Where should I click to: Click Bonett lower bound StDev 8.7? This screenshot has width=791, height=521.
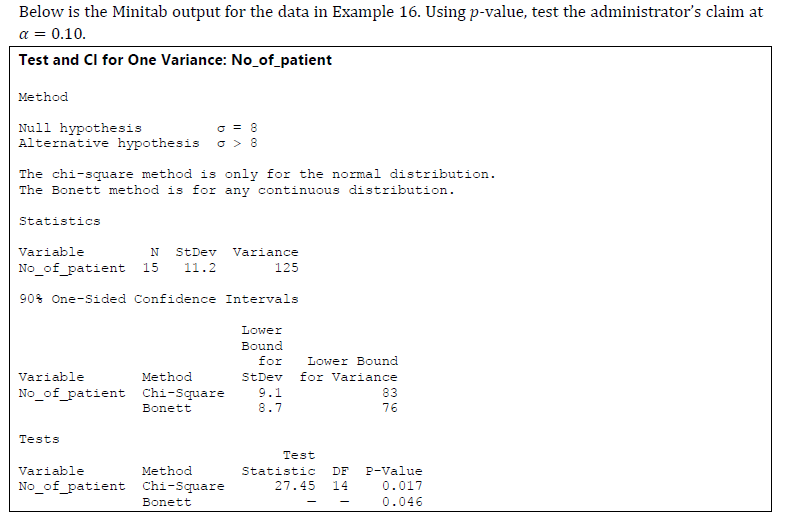pyautogui.click(x=270, y=408)
